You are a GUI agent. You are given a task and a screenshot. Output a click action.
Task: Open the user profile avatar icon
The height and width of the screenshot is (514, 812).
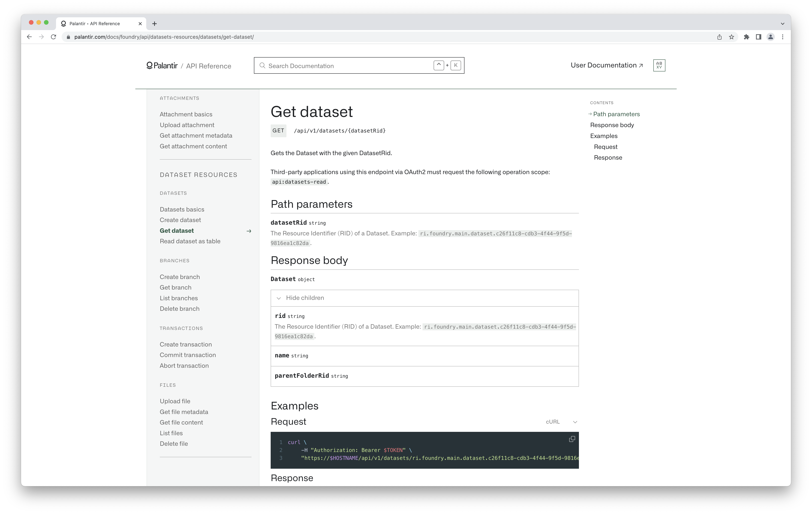(x=770, y=37)
